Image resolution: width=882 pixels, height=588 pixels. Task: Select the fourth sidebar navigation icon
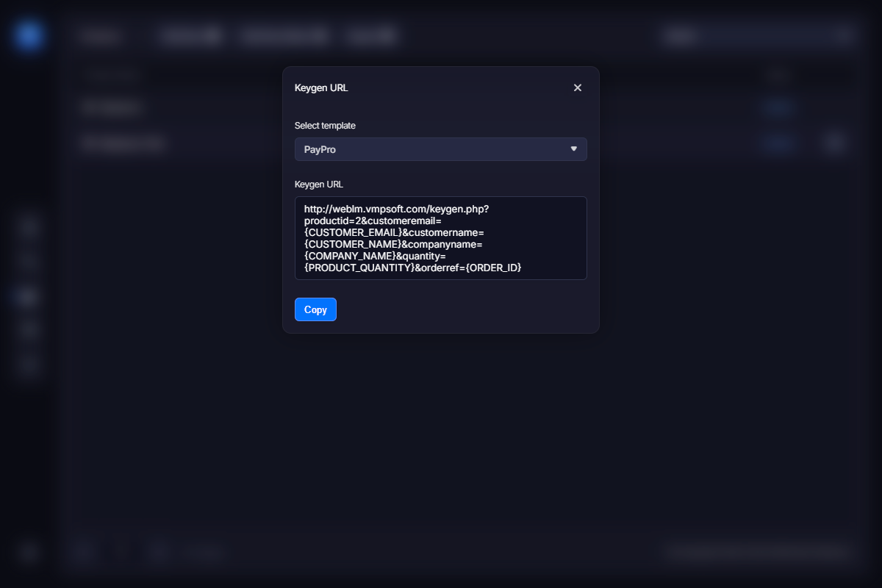27,330
